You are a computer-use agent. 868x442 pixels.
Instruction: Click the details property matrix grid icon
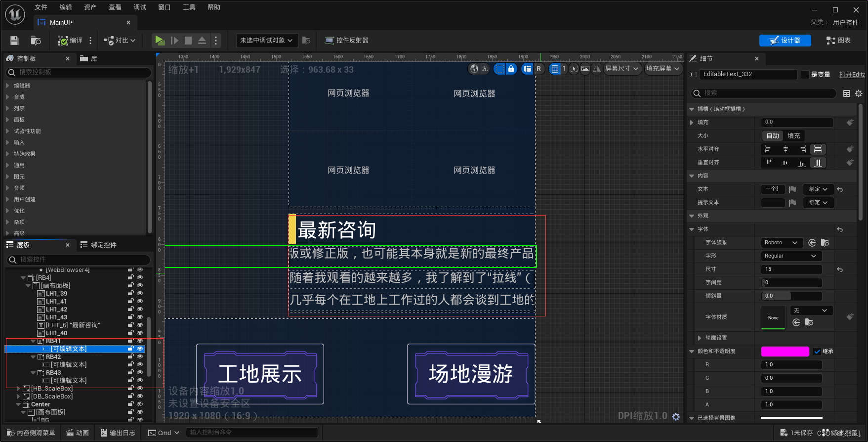(847, 93)
